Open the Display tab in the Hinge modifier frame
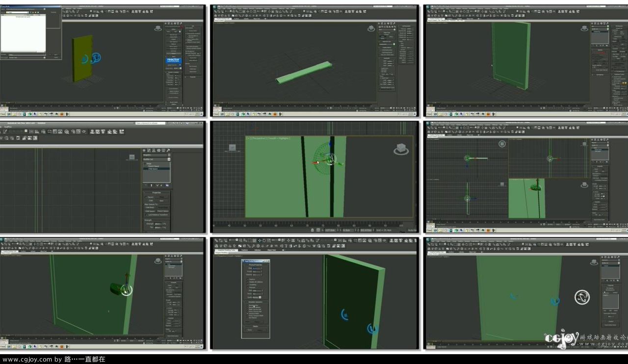This screenshot has width=628, height=364. [163, 151]
